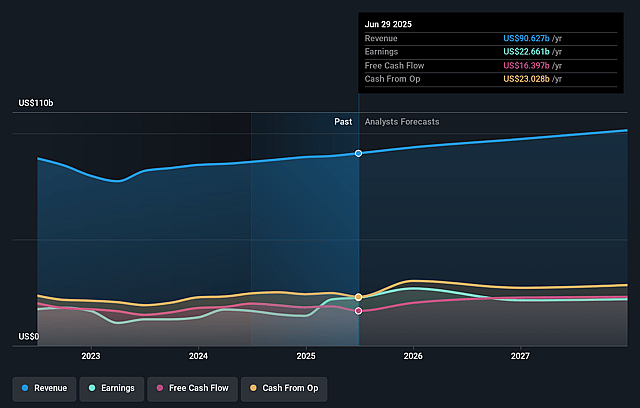640x408 pixels.
Task: Select the Revenue data point marker
Action: (x=358, y=153)
